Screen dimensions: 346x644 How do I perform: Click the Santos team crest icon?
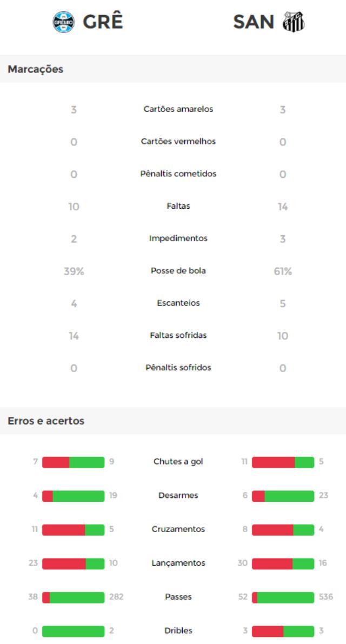tap(294, 22)
